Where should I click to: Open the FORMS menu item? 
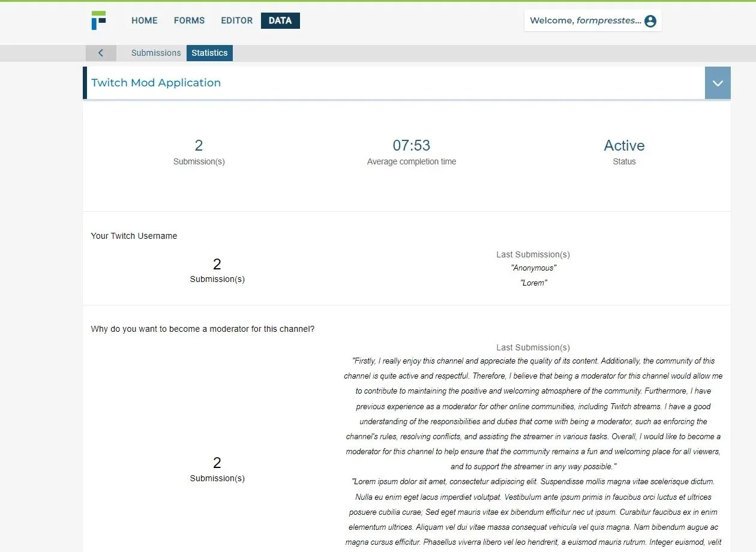point(189,20)
